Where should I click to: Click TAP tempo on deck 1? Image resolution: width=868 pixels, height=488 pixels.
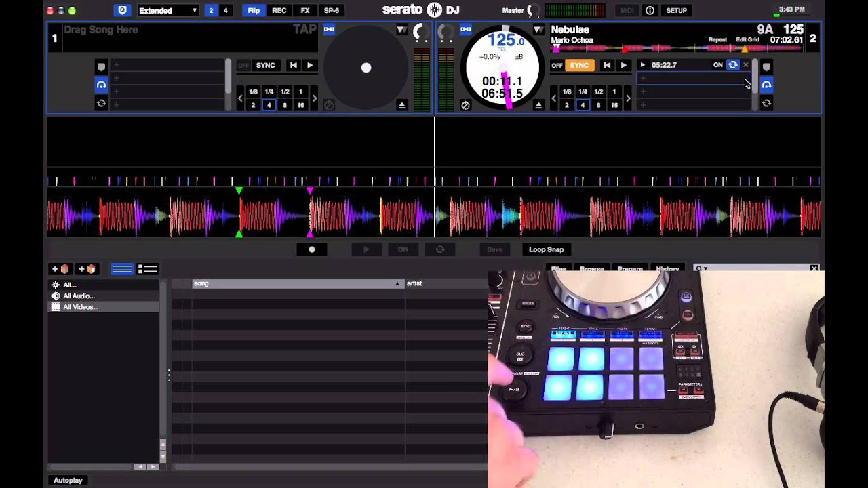tap(304, 29)
